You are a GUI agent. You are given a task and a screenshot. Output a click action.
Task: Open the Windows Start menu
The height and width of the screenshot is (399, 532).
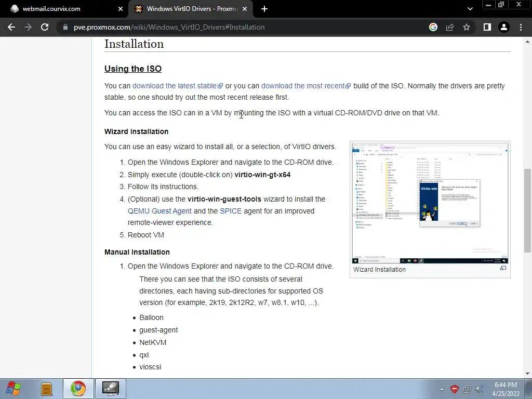coord(14,389)
